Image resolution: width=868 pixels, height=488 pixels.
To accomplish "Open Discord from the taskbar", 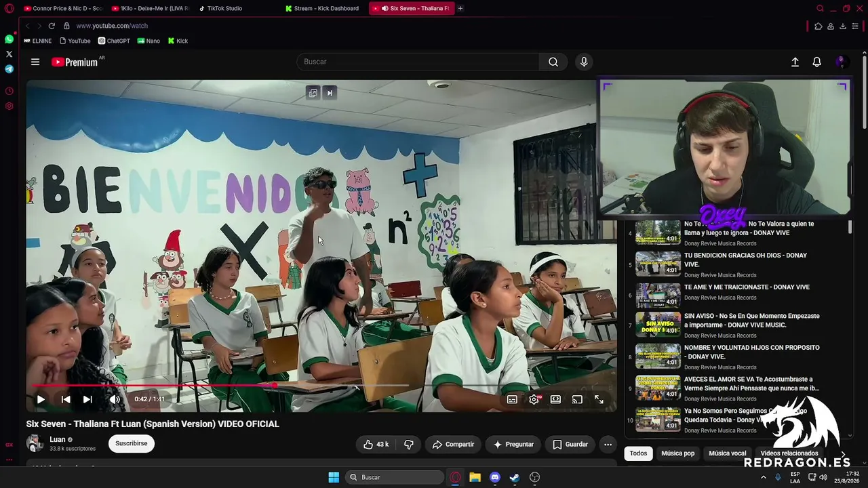I will pyautogui.click(x=495, y=477).
